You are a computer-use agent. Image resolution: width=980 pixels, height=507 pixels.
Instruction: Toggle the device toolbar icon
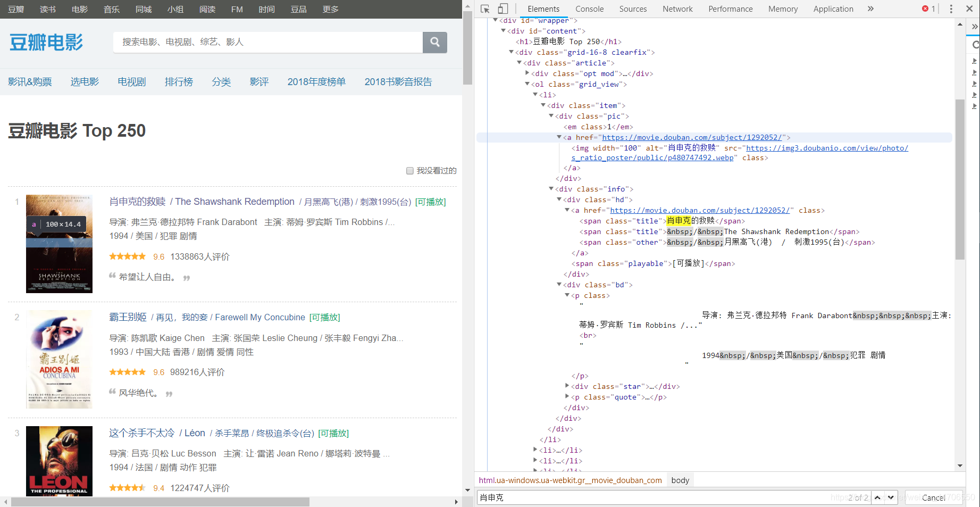tap(502, 9)
